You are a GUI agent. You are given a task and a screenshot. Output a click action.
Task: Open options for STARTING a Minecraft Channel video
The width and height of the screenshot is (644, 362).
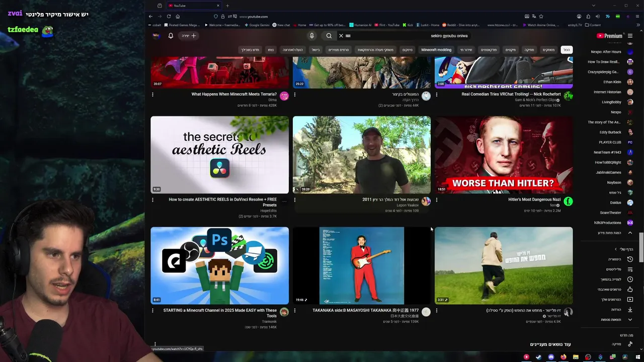click(152, 310)
